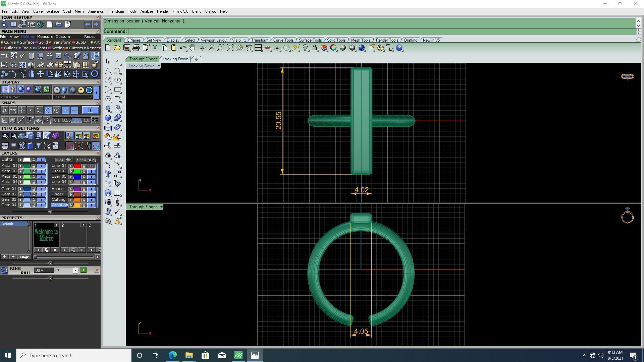Open the Shaded display mode dropdown
The image size is (644, 362).
click(91, 97)
